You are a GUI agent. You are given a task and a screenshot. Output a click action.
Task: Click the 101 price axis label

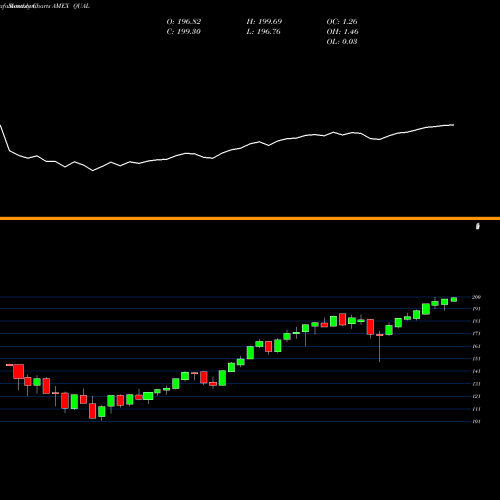point(476,422)
